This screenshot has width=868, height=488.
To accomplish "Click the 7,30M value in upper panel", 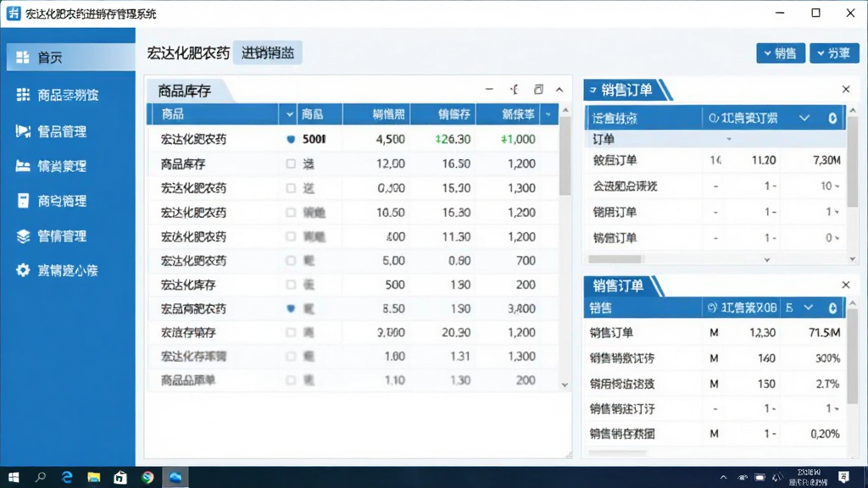I will (x=826, y=160).
